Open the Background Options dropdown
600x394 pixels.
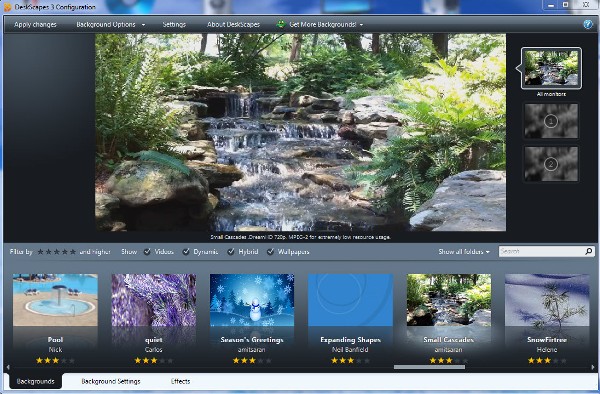pos(111,24)
